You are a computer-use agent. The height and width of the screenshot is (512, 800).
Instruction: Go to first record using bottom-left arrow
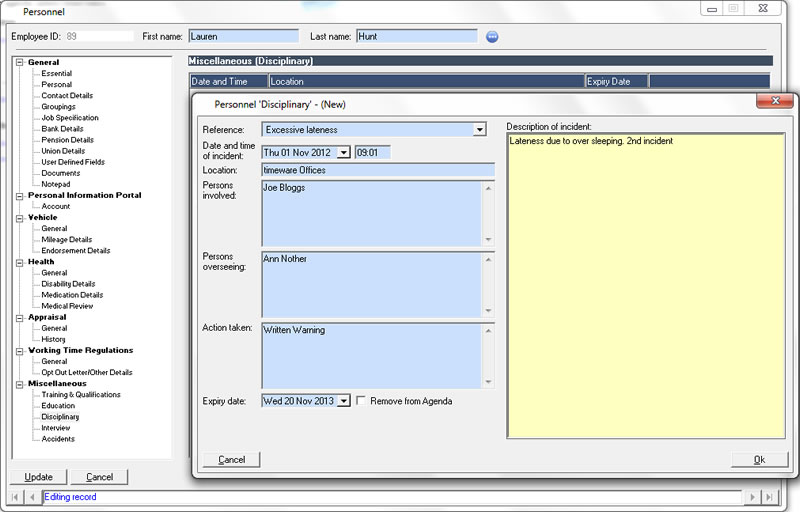pyautogui.click(x=16, y=497)
